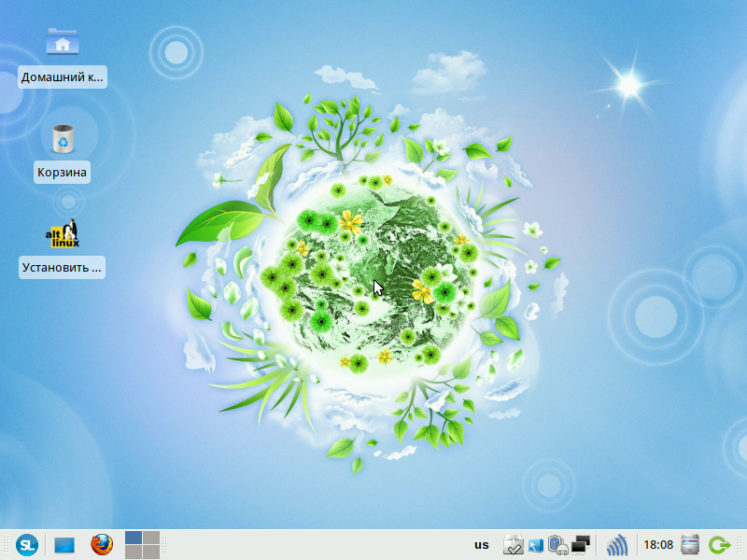The width and height of the screenshot is (747, 560).
Task: Click the dual monitors network tray icon
Action: pos(580,545)
